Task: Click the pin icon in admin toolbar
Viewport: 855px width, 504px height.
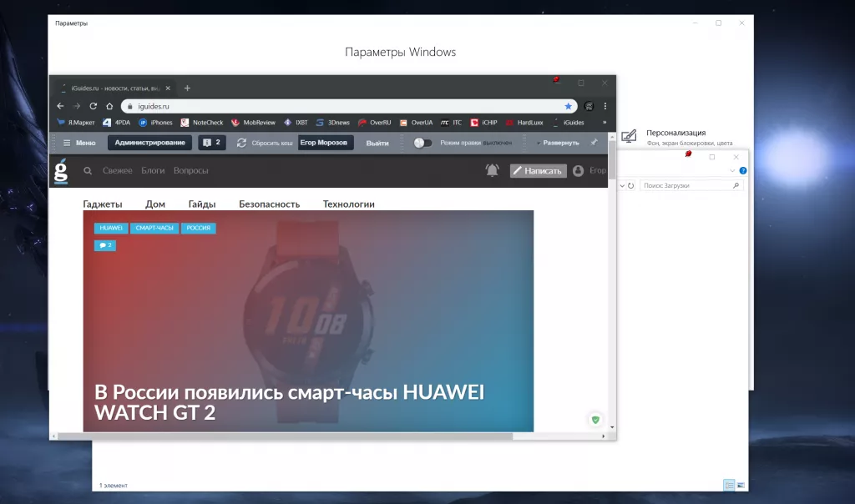Action: (594, 142)
